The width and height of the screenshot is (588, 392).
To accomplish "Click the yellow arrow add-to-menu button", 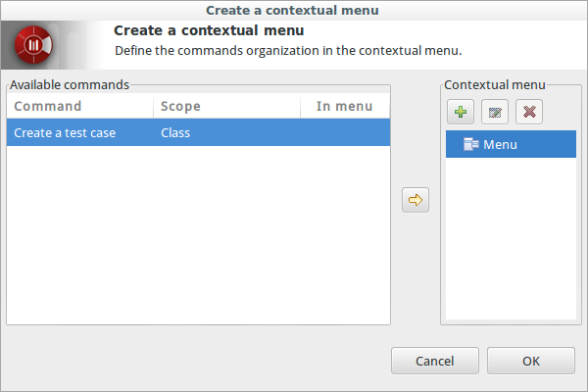I will pyautogui.click(x=416, y=200).
